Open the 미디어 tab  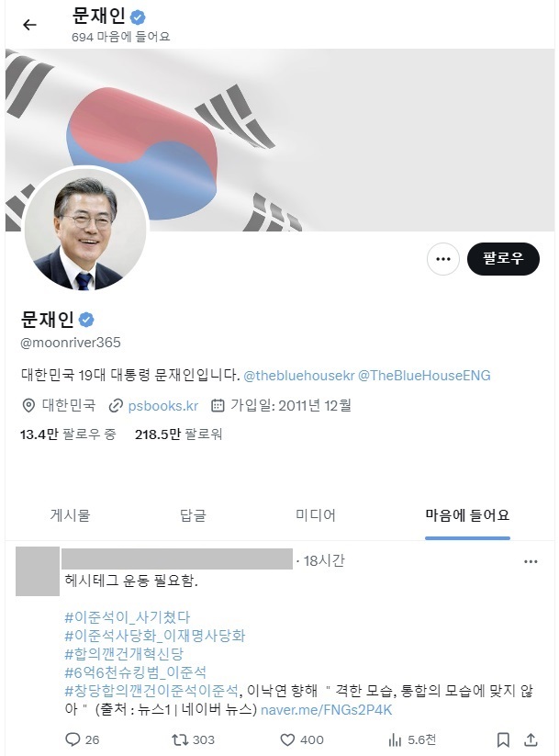point(316,515)
